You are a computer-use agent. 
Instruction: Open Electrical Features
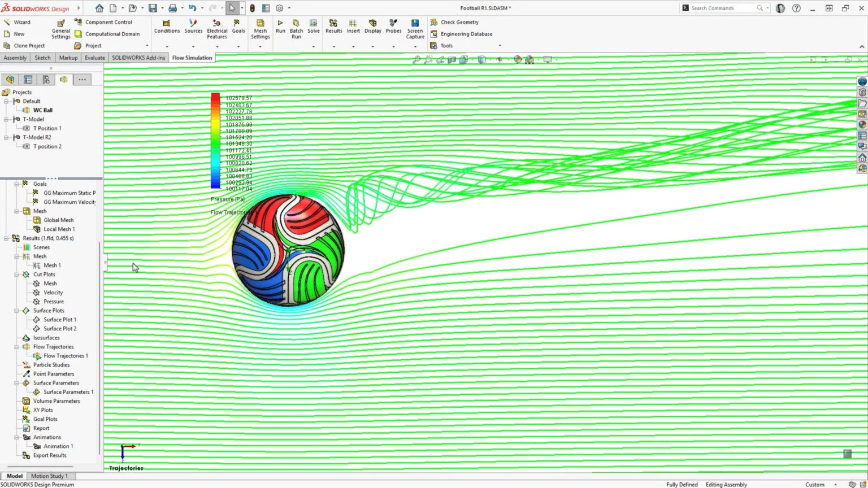pyautogui.click(x=217, y=29)
